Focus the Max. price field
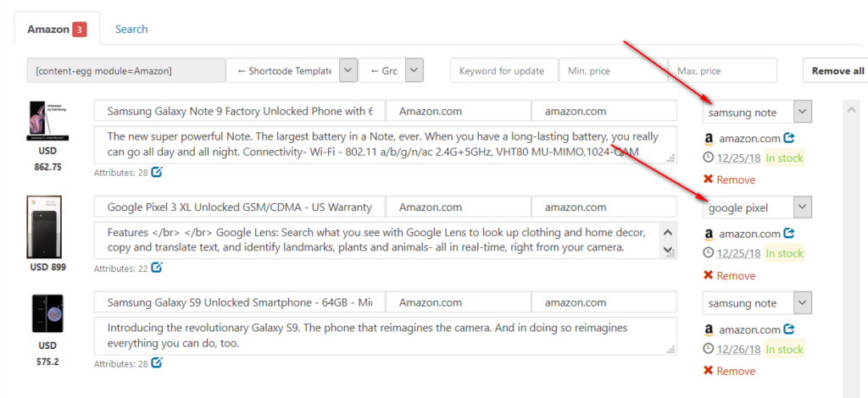This screenshot has width=868, height=398. click(x=722, y=71)
